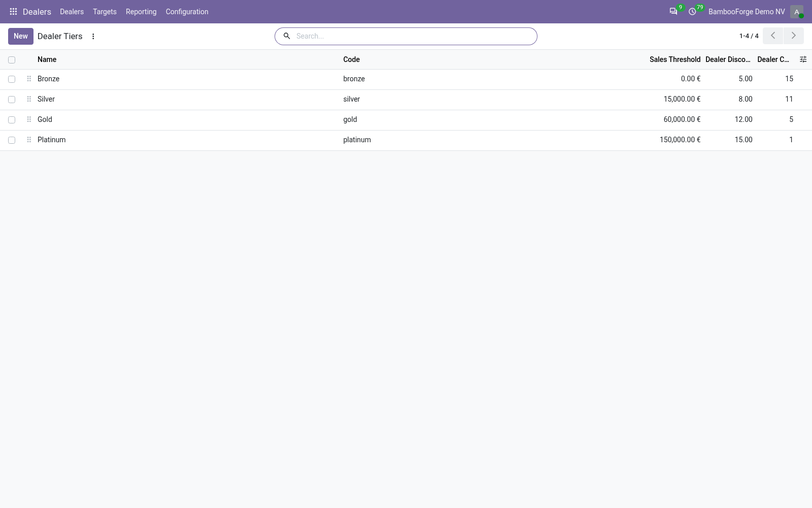Open the apps grid home menu

[14, 12]
